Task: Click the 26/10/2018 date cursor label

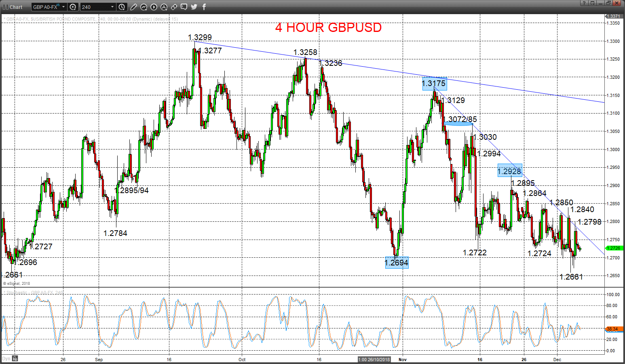Action: click(x=375, y=360)
